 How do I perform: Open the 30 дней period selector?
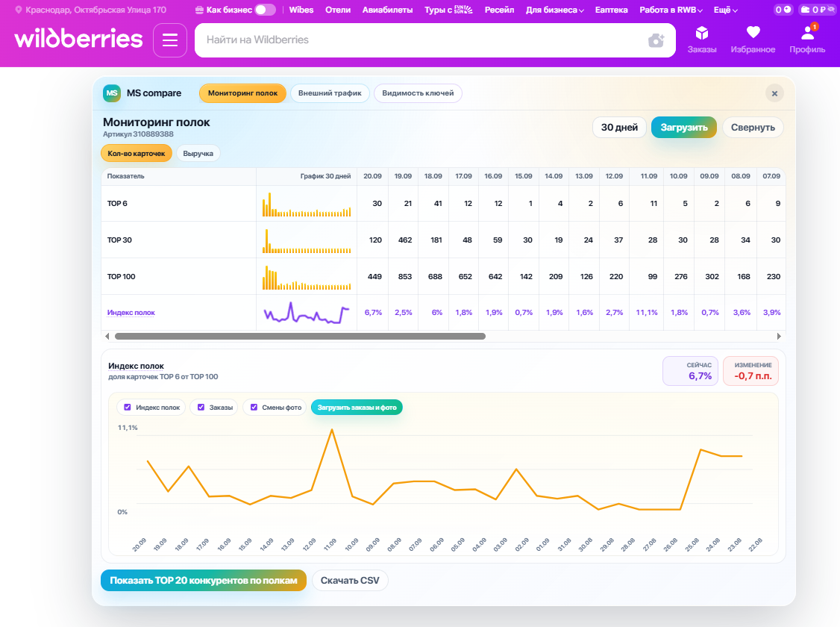[x=619, y=128]
